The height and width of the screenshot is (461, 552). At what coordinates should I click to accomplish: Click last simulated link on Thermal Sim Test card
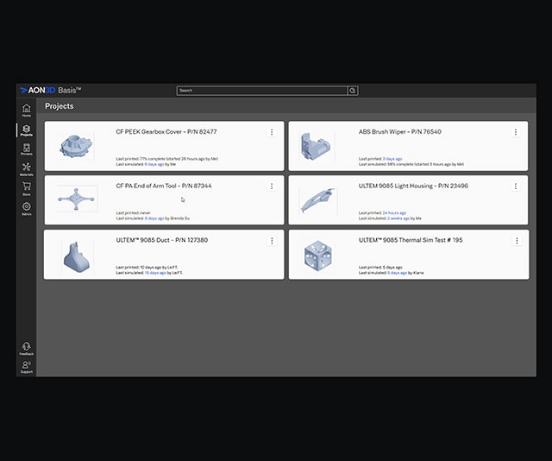[x=397, y=273]
